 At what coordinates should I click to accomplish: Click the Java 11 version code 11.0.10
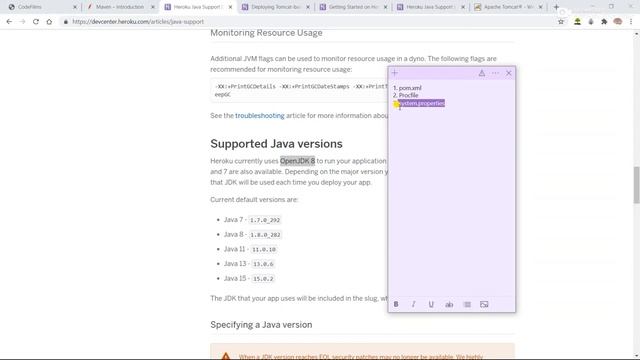(264, 249)
